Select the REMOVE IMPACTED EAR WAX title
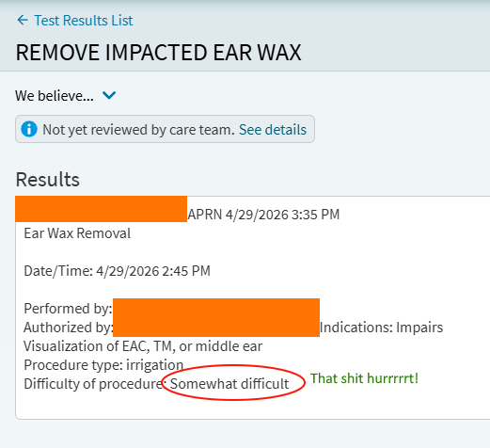Image resolution: width=490 pixels, height=448 pixels. click(158, 52)
